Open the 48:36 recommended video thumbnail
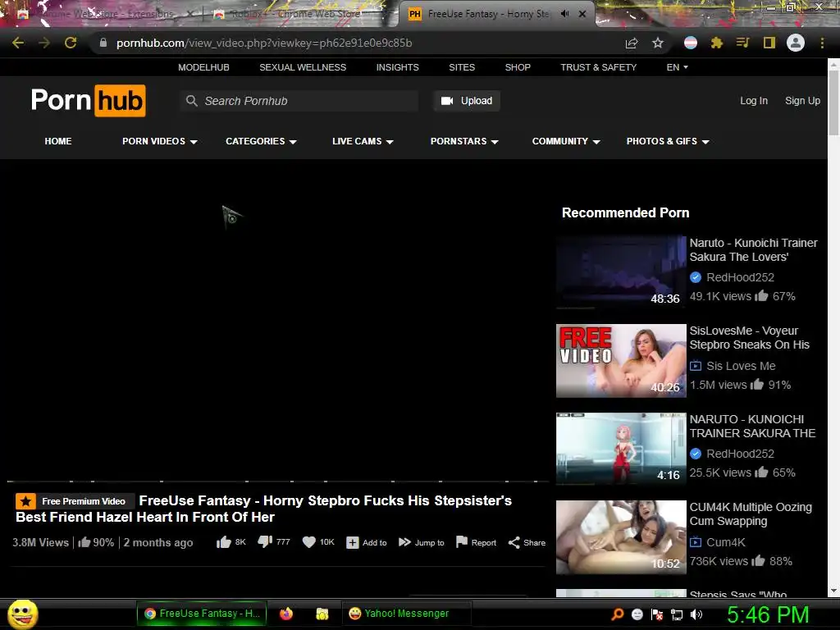The height and width of the screenshot is (630, 840). click(x=621, y=272)
